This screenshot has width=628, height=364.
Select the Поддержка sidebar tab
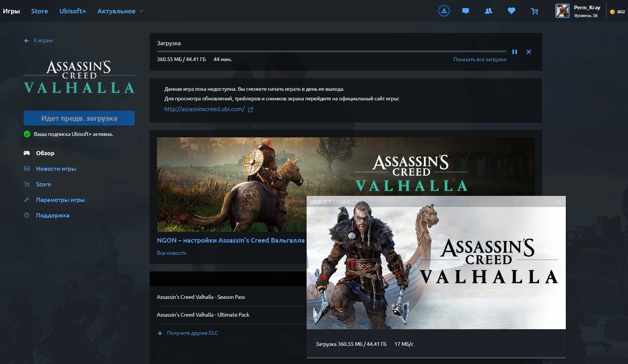53,215
